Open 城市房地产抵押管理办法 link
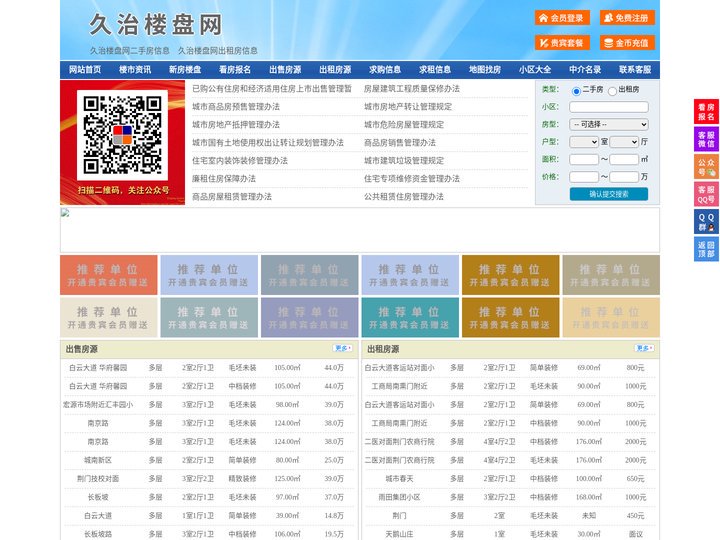This screenshot has height=540, width=720. (236, 124)
